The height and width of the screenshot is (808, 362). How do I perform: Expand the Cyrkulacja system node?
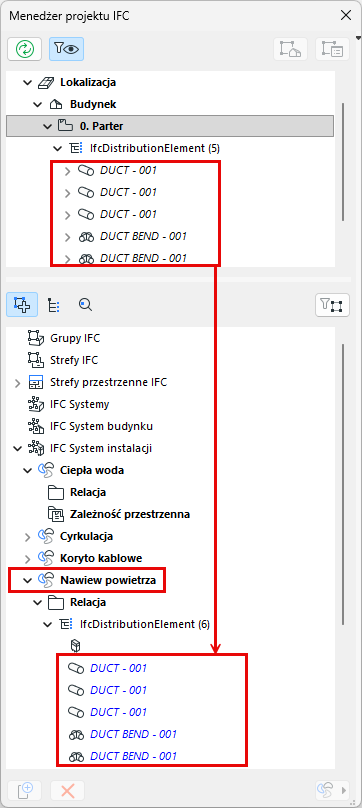point(27,536)
